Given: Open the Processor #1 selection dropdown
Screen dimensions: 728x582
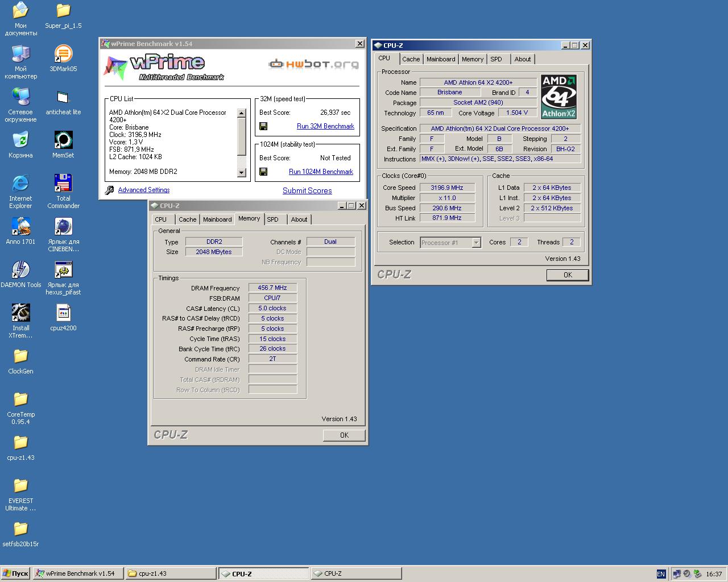Looking at the screenshot, I should (x=476, y=243).
